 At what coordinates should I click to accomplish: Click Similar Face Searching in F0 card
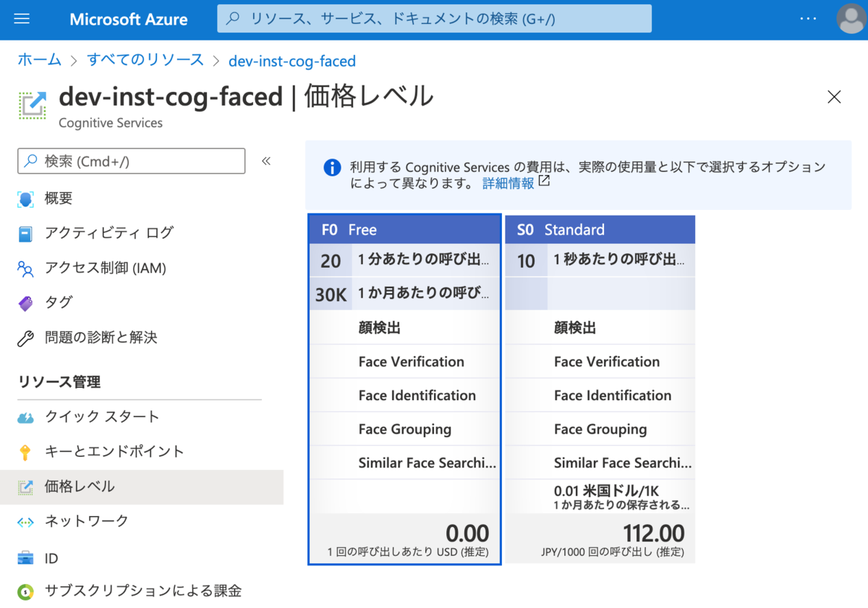(427, 463)
